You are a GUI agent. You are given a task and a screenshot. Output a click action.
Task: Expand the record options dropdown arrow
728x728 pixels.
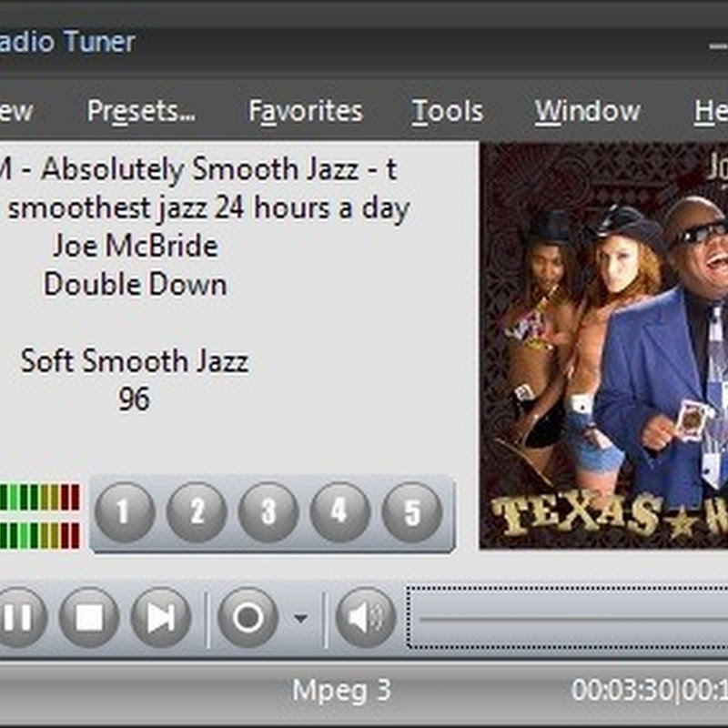coord(300,619)
